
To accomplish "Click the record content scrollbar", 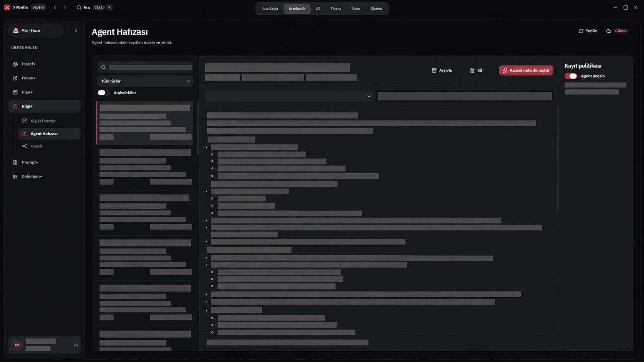I will pyautogui.click(x=558, y=159).
